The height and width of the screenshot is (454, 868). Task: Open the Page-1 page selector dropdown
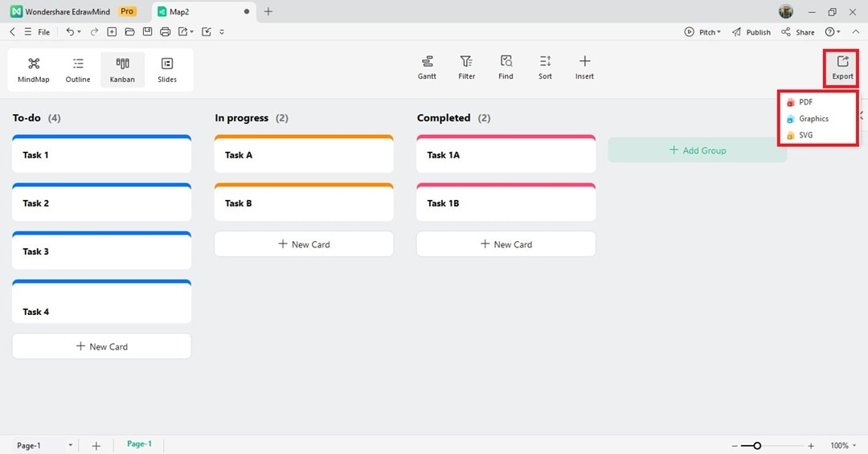point(71,445)
